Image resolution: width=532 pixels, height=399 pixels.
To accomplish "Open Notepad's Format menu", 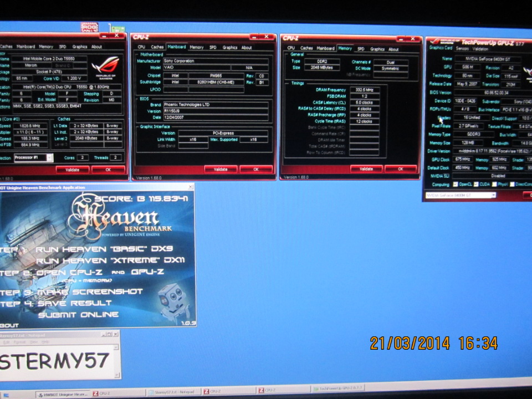I will click(x=20, y=342).
